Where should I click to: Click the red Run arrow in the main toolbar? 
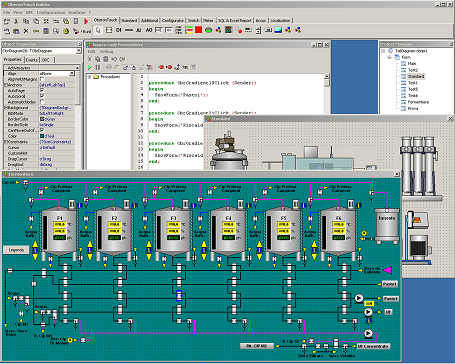86,21
